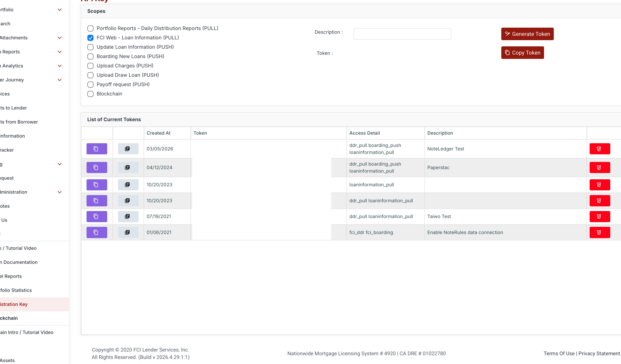
Task: Expand the Attachments sidebar chevron
Action: 59,38
